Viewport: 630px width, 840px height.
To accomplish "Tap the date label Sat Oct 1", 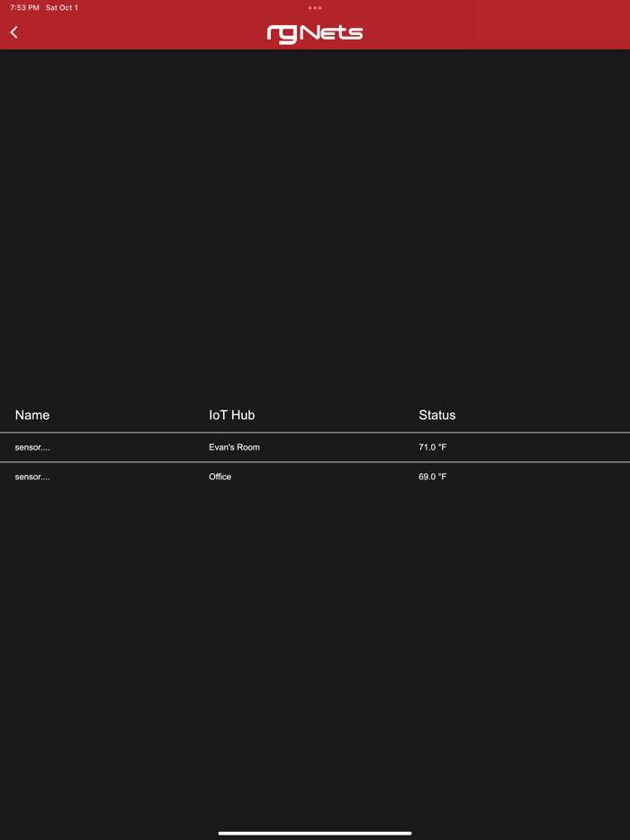I will coord(61,7).
